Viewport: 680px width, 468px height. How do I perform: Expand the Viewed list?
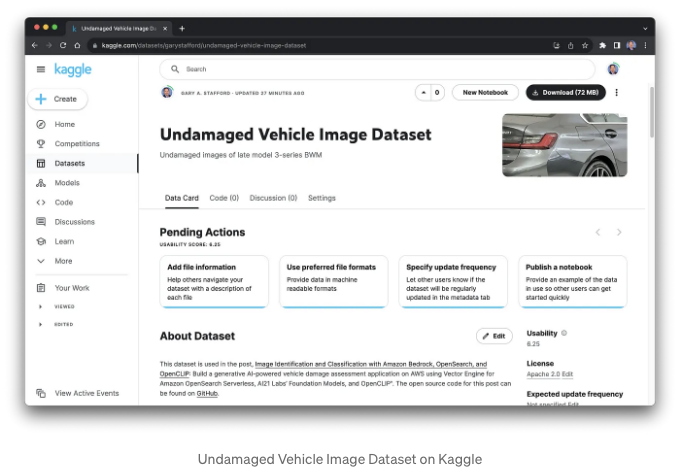tap(40, 307)
